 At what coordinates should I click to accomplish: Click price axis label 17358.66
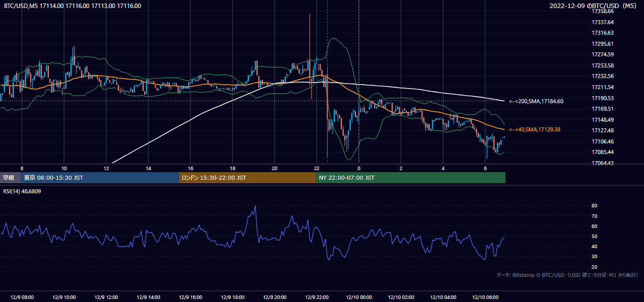(603, 11)
